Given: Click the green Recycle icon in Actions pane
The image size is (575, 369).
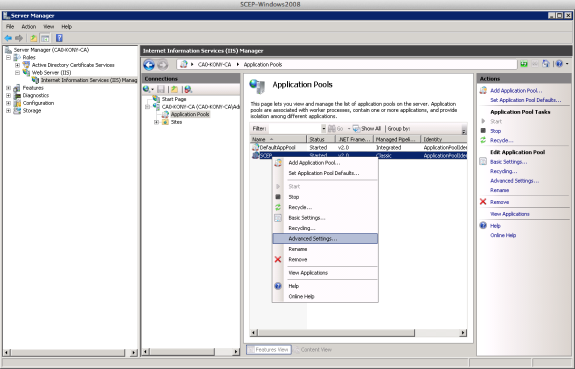Looking at the screenshot, I should tap(483, 140).
